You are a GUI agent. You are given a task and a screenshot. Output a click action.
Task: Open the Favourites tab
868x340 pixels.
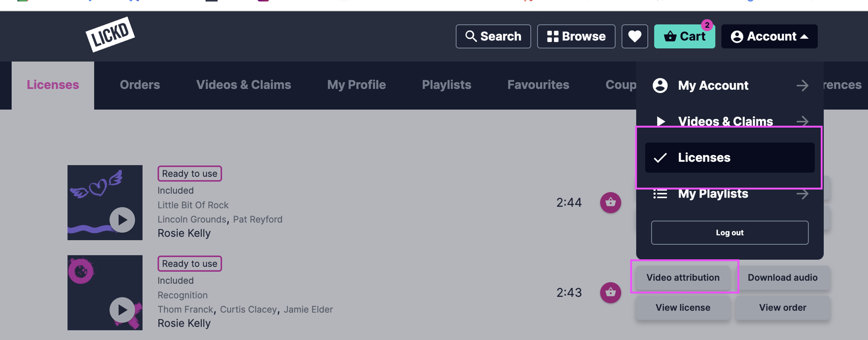538,85
